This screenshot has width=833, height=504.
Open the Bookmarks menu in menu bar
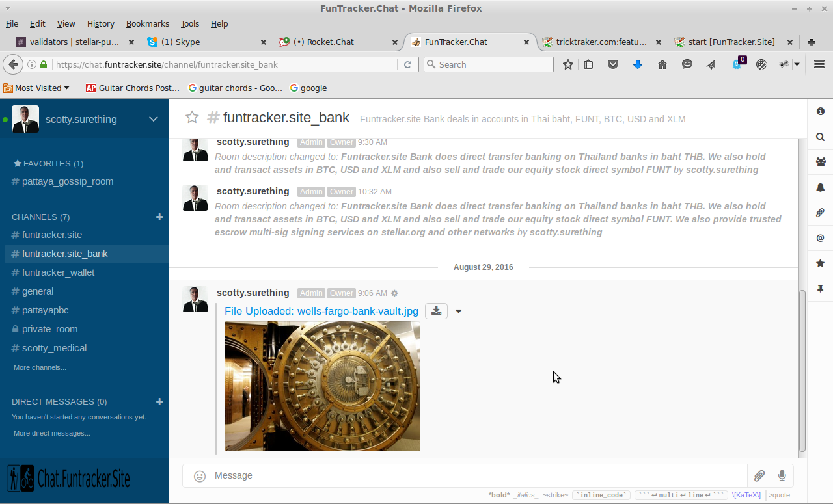point(147,23)
